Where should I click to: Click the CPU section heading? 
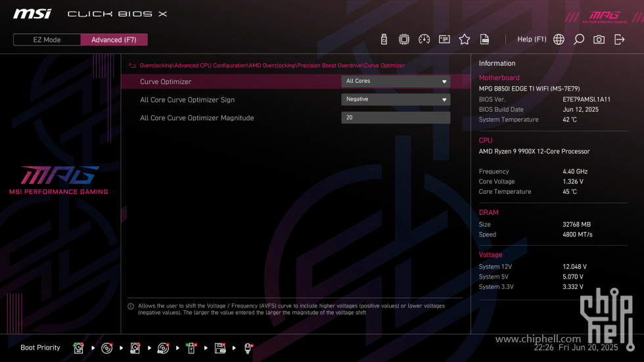[x=486, y=141]
